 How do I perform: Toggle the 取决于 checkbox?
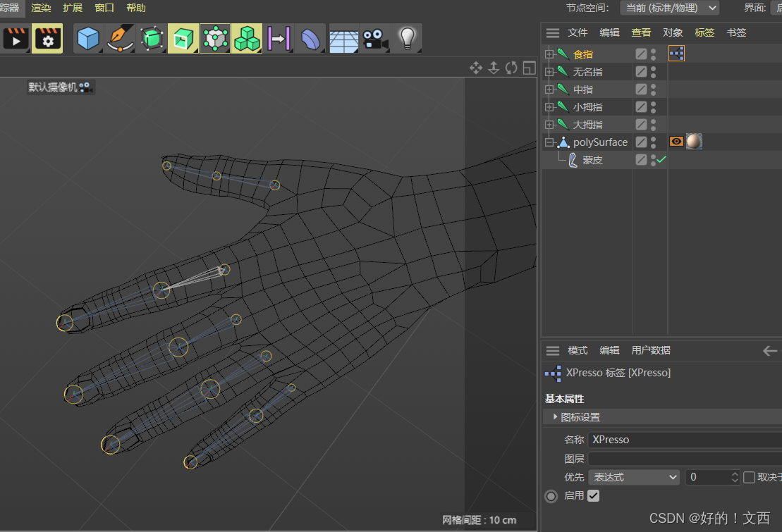[x=749, y=477]
